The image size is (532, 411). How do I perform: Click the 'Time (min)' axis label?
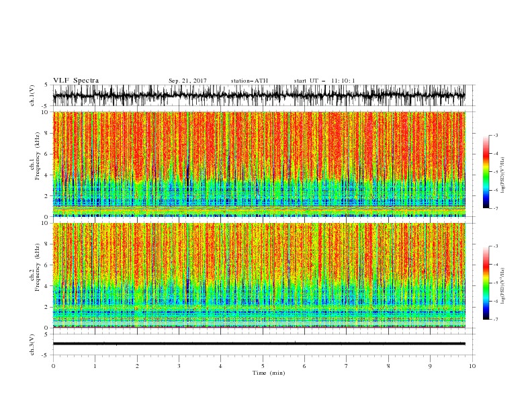(x=269, y=373)
